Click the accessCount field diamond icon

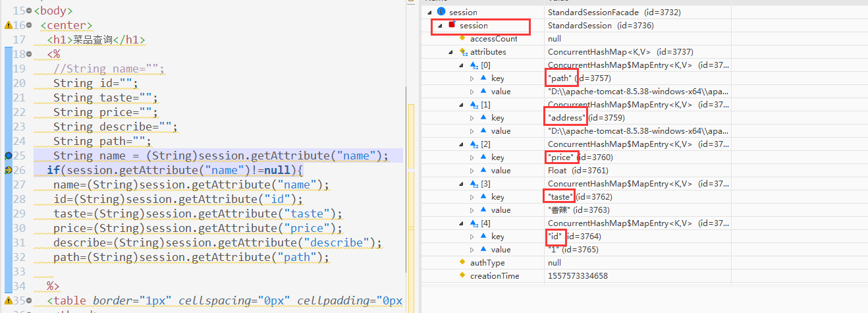[462, 38]
